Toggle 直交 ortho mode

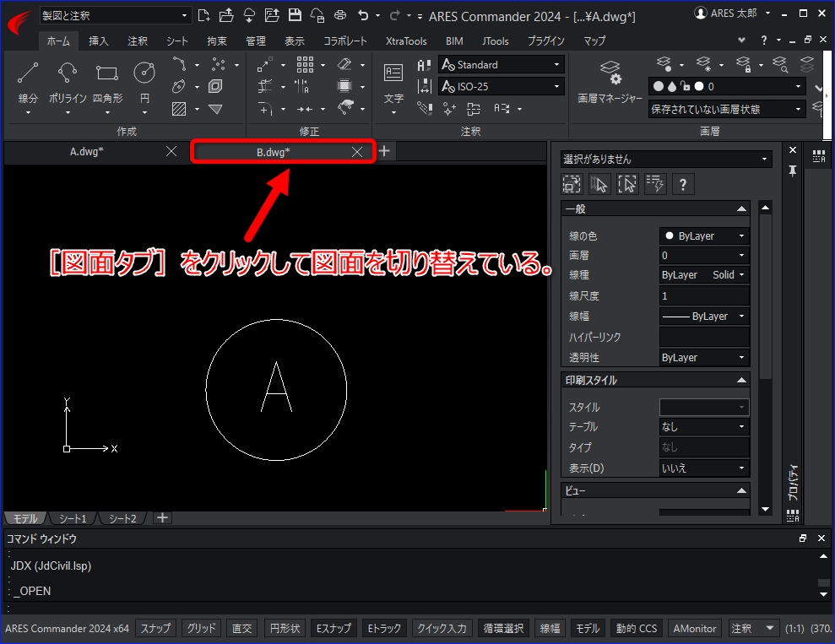point(241,629)
